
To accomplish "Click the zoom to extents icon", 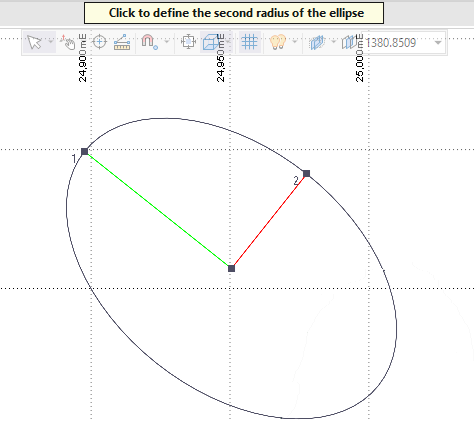I will click(188, 42).
